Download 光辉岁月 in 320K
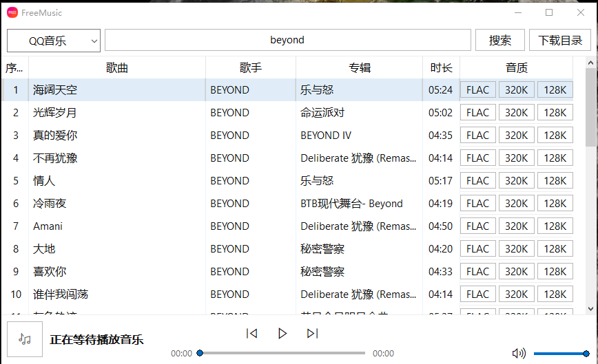Image resolution: width=598 pixels, height=364 pixels. tap(517, 113)
